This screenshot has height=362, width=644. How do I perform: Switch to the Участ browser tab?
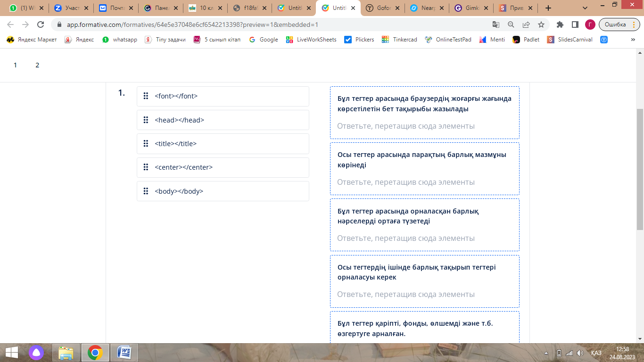(x=71, y=8)
